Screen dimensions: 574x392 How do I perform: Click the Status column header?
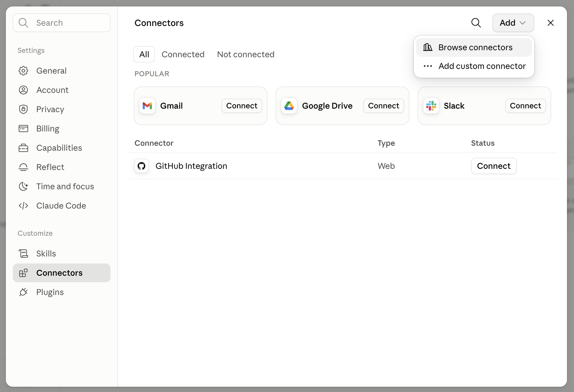[x=483, y=143]
